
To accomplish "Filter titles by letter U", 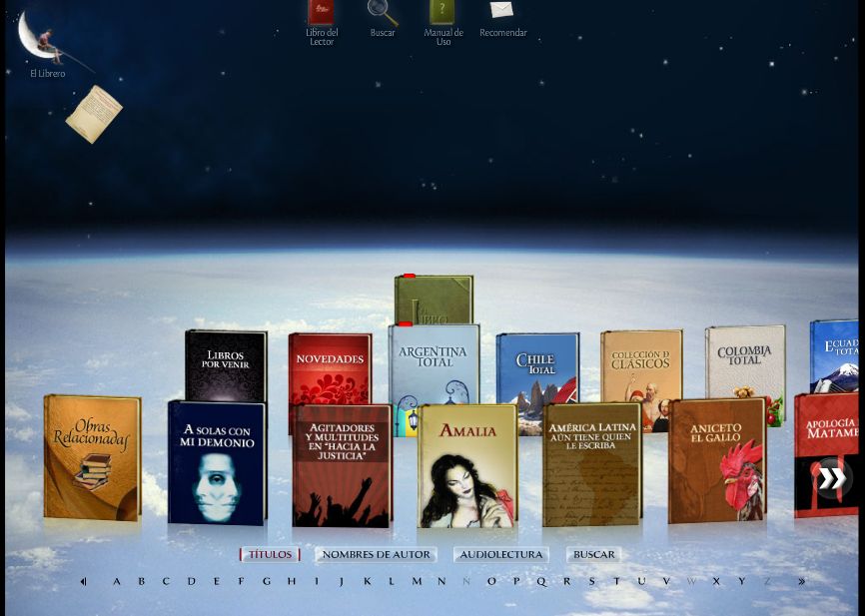I will [x=641, y=581].
